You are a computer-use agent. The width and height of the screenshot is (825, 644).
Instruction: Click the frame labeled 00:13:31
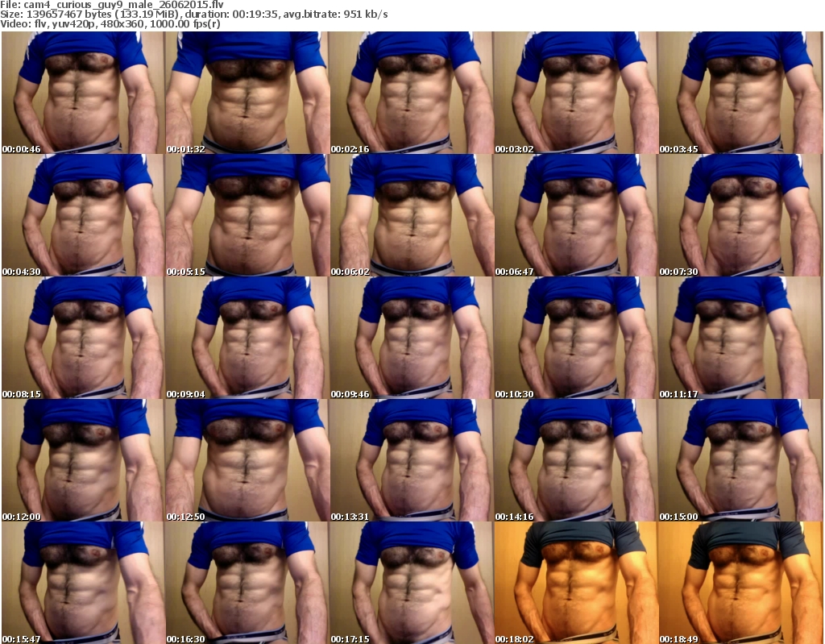pyautogui.click(x=412, y=460)
